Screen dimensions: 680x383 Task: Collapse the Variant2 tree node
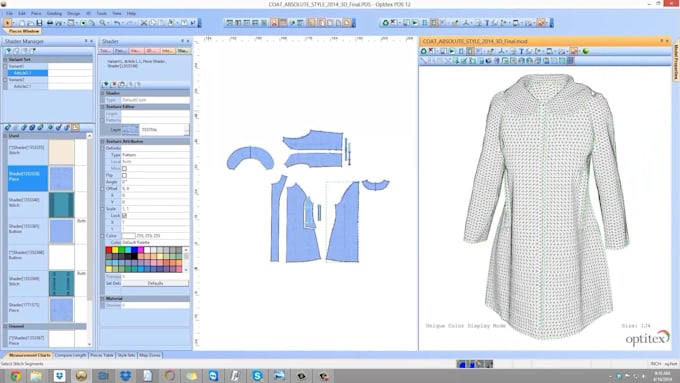(5, 80)
